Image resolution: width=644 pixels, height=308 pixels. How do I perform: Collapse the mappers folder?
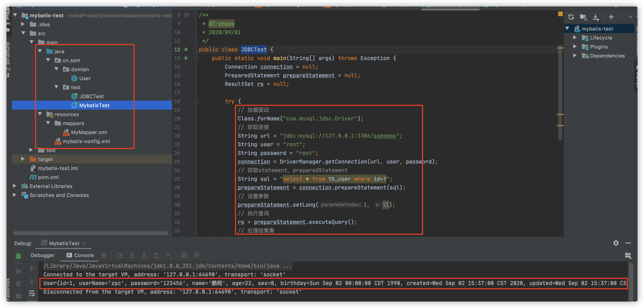pos(48,123)
